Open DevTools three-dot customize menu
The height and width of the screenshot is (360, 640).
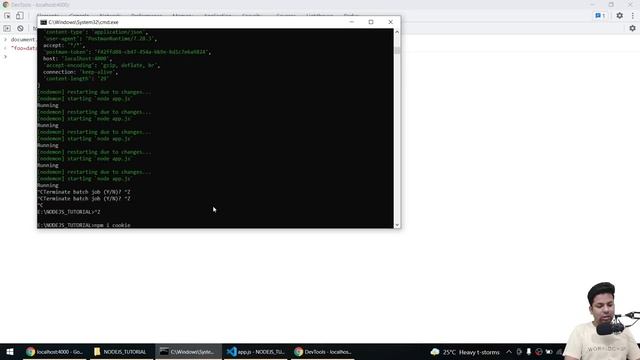(633, 16)
